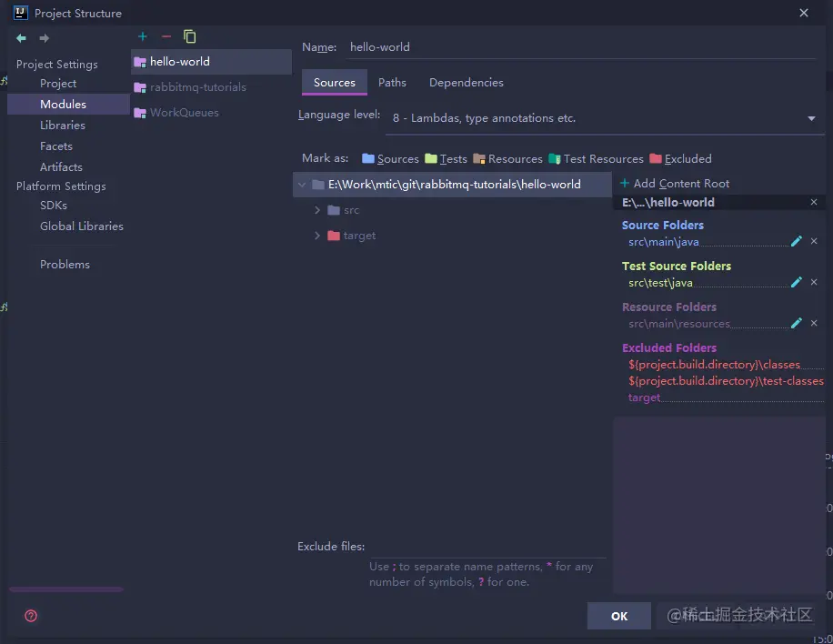
Task: Click the src\main\resources folder entry
Action: (x=679, y=324)
